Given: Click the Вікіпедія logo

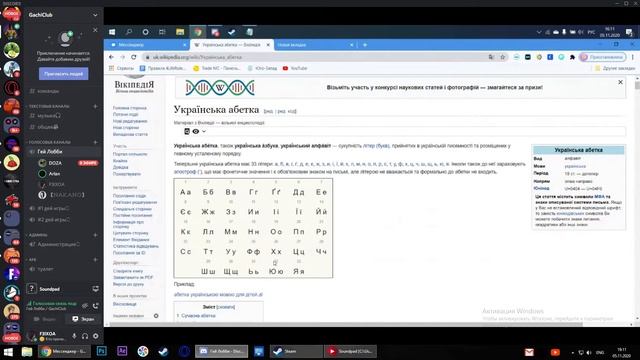Looking at the screenshot, I should point(134,84).
